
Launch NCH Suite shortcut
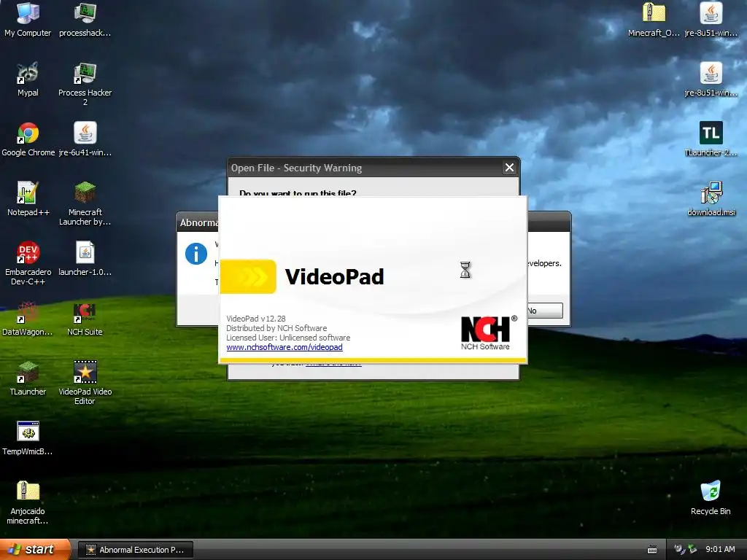[85, 318]
